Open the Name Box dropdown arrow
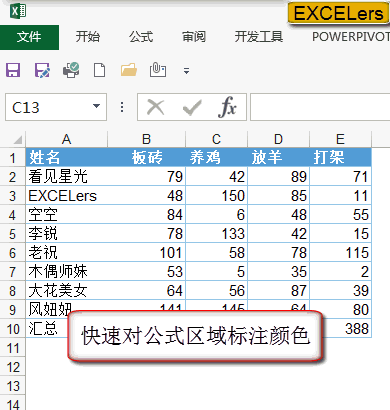Image resolution: width=390 pixels, height=410 pixels. (96, 107)
